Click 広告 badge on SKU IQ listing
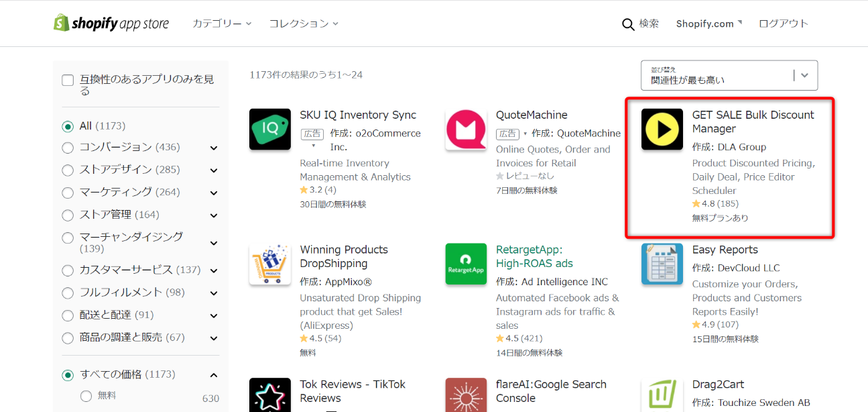 click(312, 134)
